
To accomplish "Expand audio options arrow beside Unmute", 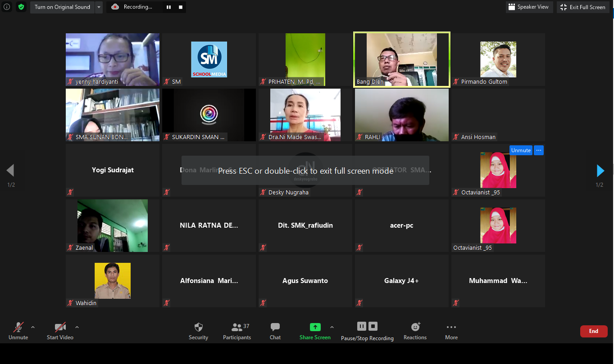I will pos(33,327).
